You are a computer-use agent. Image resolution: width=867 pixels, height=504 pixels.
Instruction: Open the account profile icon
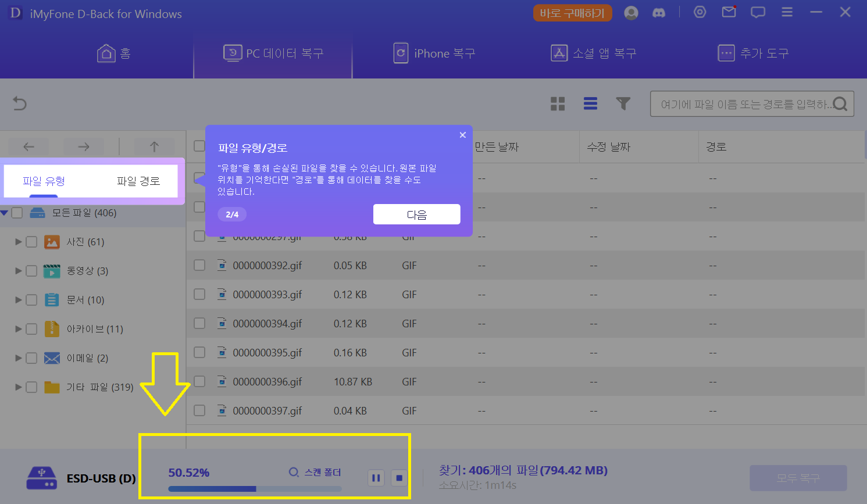[631, 13]
